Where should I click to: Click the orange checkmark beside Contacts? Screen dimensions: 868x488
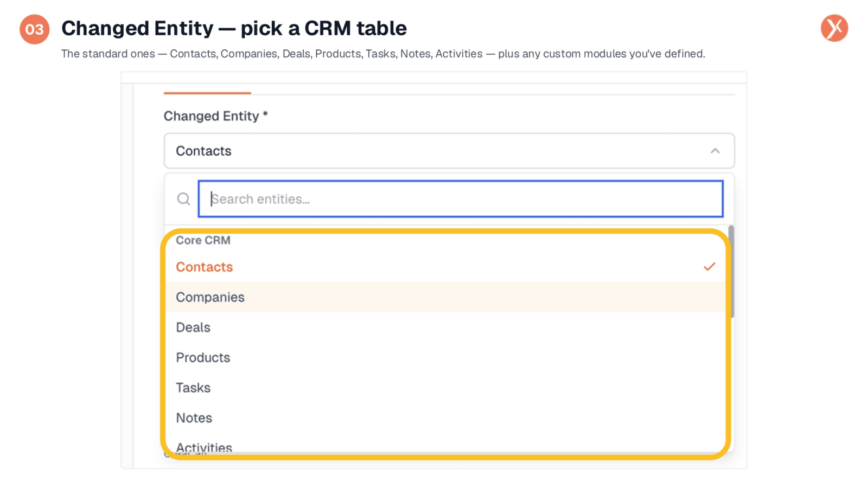pyautogui.click(x=709, y=267)
